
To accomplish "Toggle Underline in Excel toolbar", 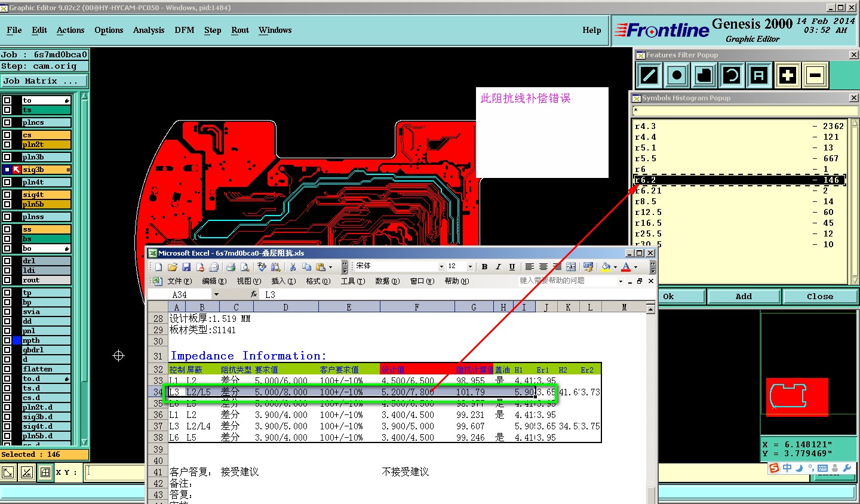I will tap(512, 267).
